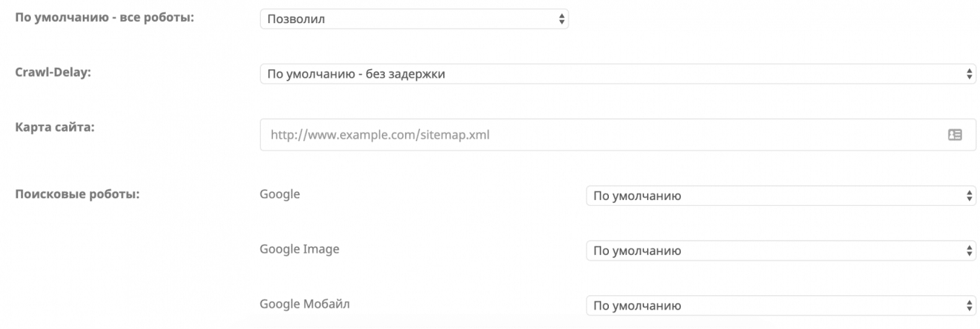Click the 'Google' robot name text

tap(280, 194)
